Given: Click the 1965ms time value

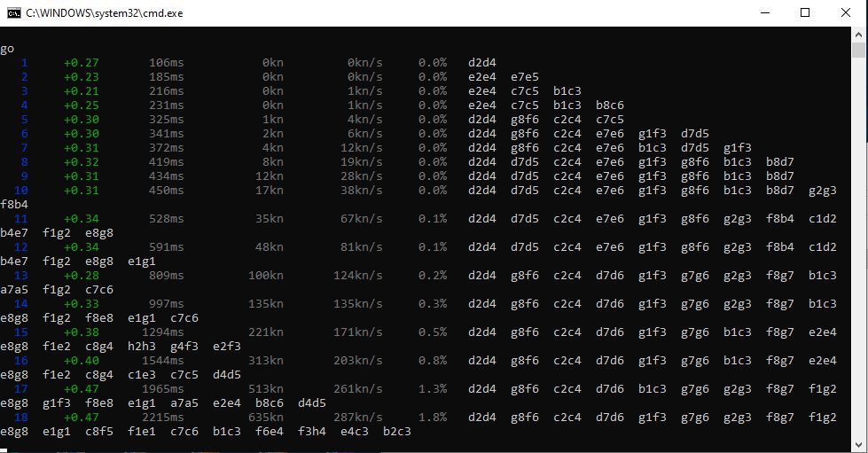Looking at the screenshot, I should point(163,389).
